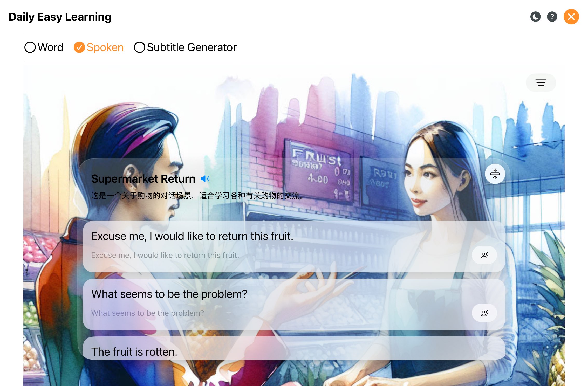Click the Chinese scene description text

pyautogui.click(x=198, y=196)
